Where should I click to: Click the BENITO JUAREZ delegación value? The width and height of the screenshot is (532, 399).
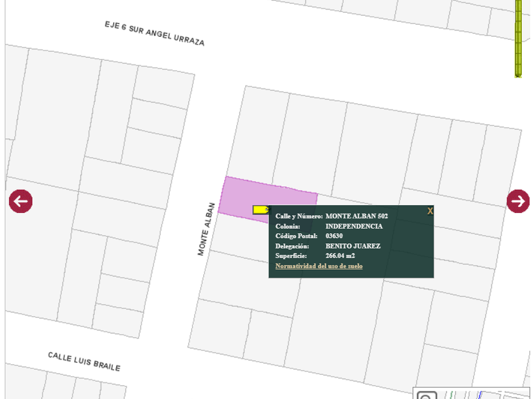click(x=353, y=246)
